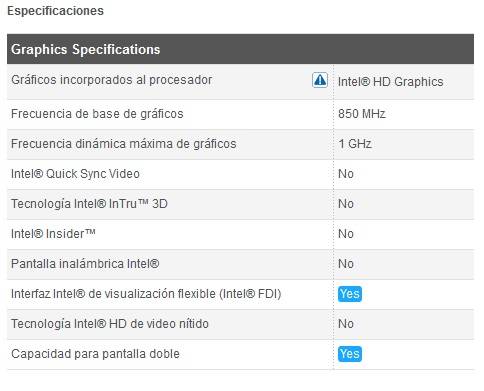This screenshot has height=391, width=484.
Task: Click Interfaz Intel de visualización flexible label
Action: 146,294
